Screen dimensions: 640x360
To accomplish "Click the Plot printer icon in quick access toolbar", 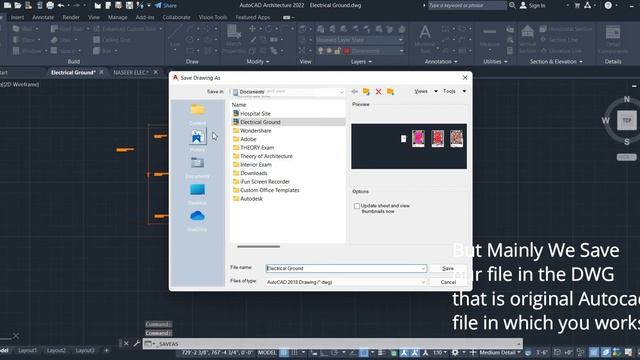I will point(50,5).
